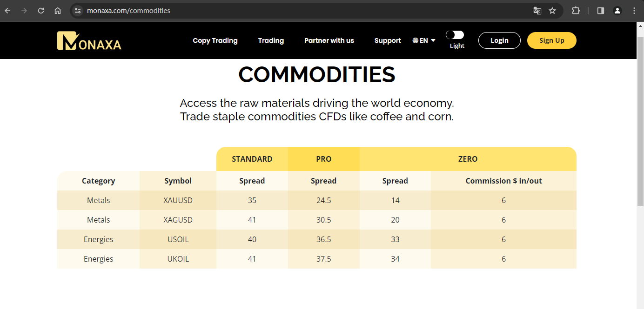Image resolution: width=644 pixels, height=309 pixels.
Task: Click the browser forward arrow
Action: 24,11
